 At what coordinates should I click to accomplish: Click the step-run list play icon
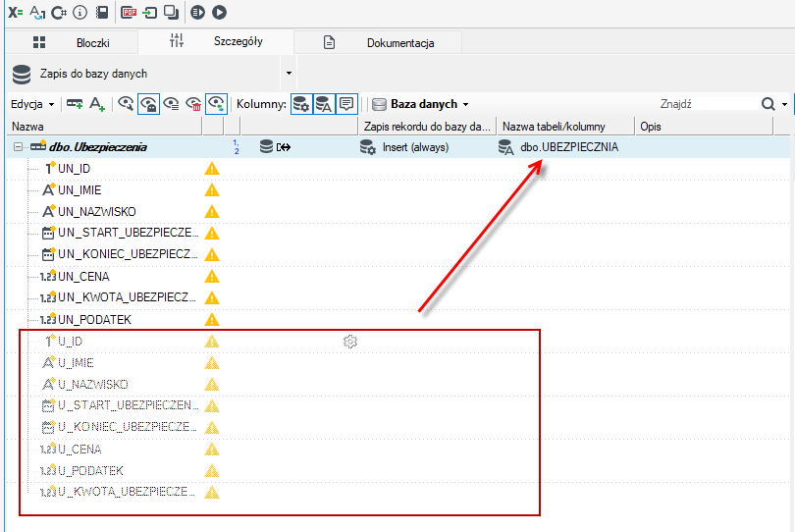197,12
